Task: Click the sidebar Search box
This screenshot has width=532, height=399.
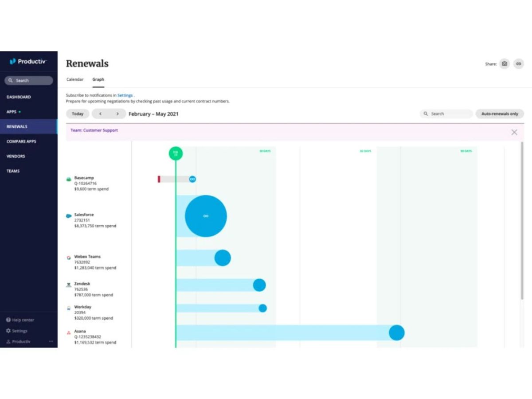Action: [x=29, y=81]
